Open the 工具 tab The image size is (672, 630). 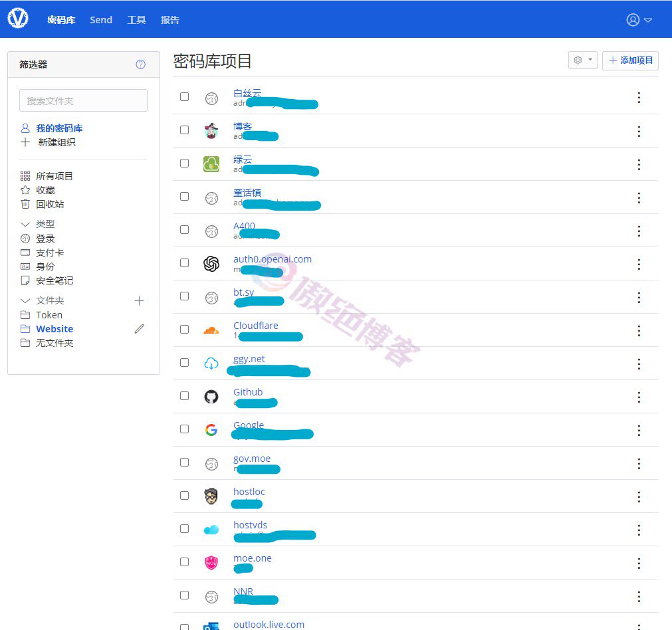click(x=136, y=20)
